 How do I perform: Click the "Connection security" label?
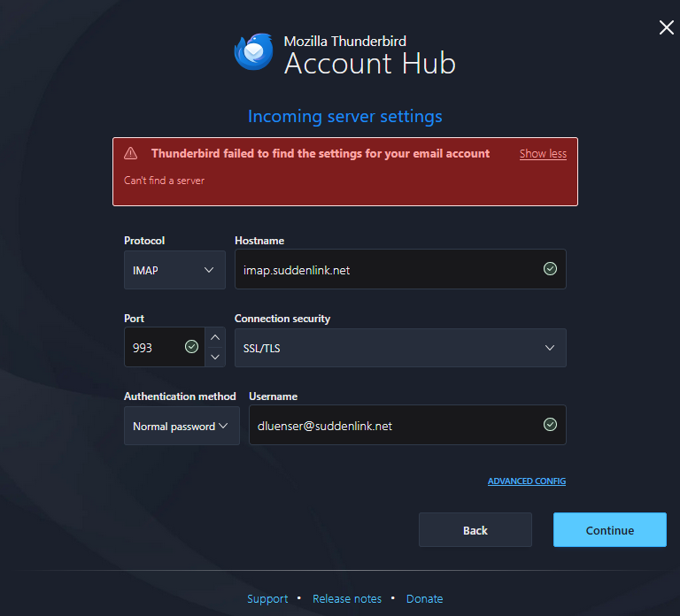282,319
